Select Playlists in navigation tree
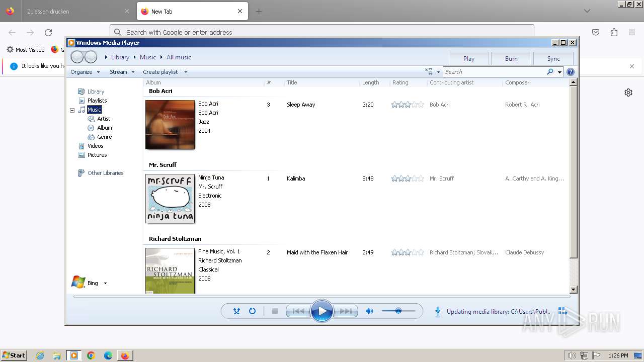Screen dimensions: 644x362 (97, 101)
